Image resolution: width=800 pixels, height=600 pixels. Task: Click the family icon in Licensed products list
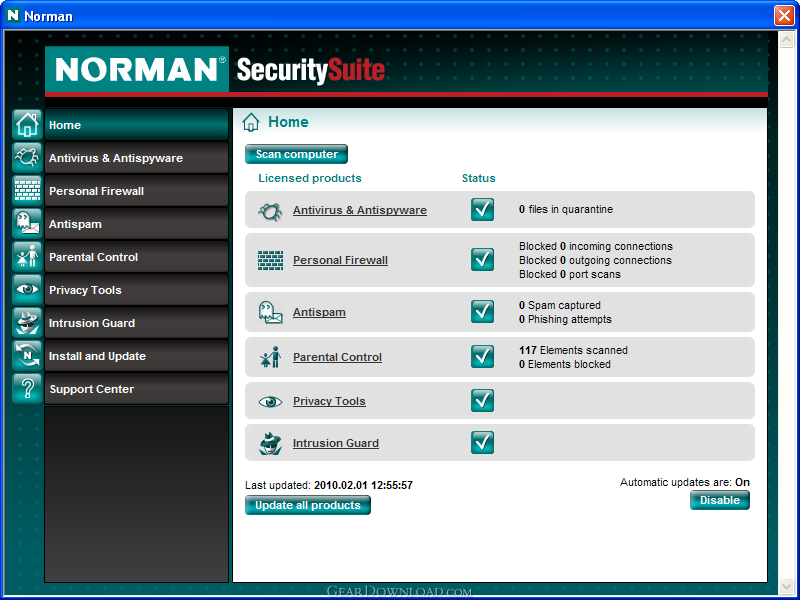(x=270, y=357)
